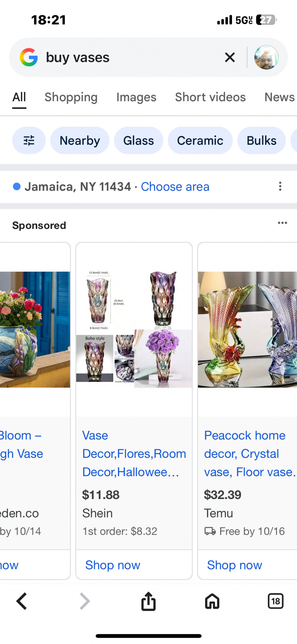The image size is (297, 644).
Task: Open the share sheet icon
Action: [x=148, y=601]
